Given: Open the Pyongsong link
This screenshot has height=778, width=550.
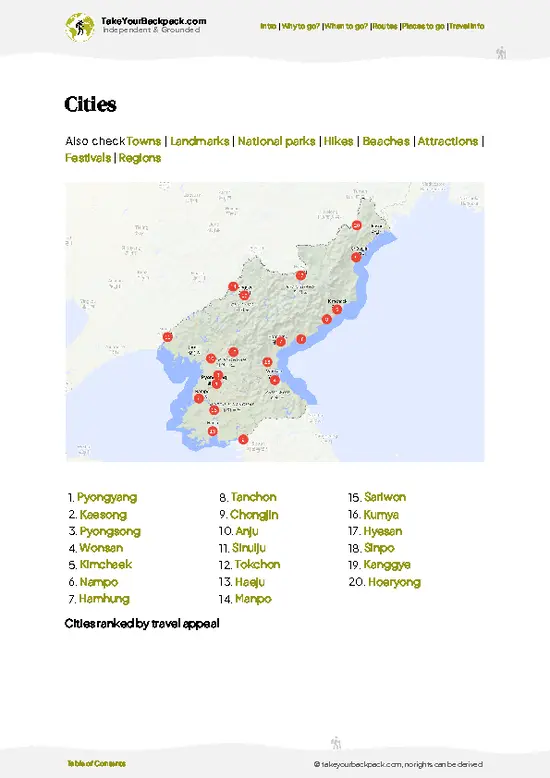Looking at the screenshot, I should [x=110, y=531].
